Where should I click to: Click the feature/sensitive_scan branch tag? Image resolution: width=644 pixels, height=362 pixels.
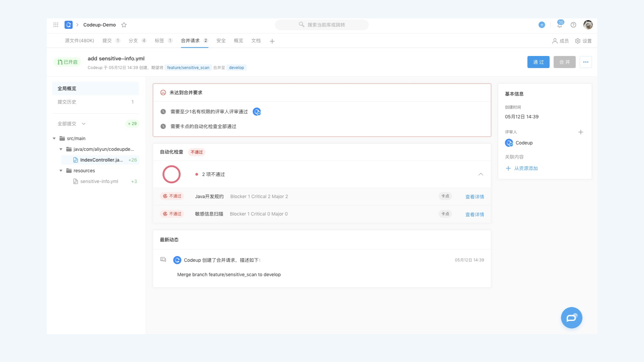click(188, 68)
